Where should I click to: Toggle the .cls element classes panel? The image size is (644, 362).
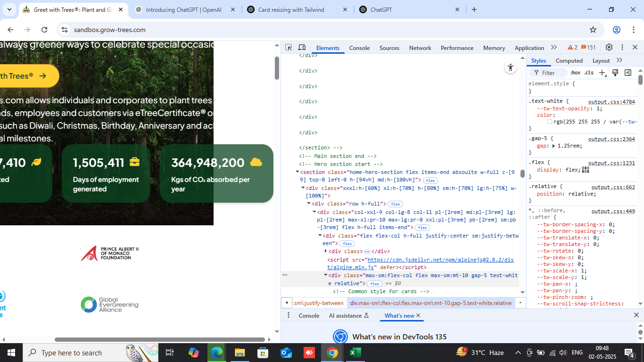point(589,73)
